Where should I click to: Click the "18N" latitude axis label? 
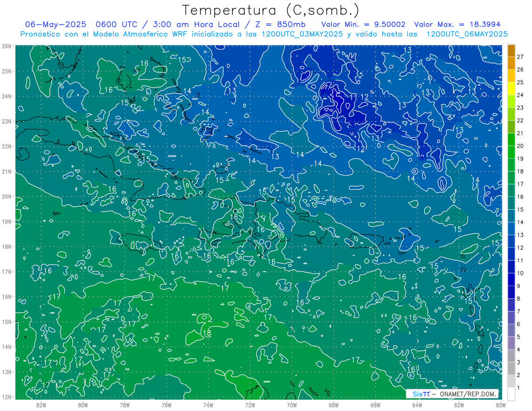click(x=7, y=247)
